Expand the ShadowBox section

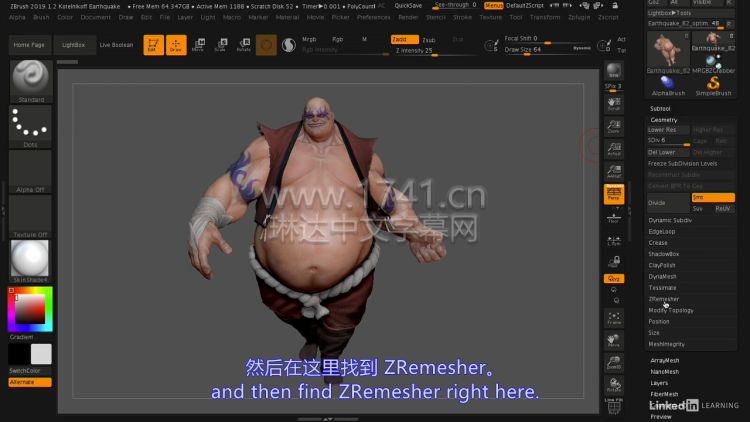[663, 254]
